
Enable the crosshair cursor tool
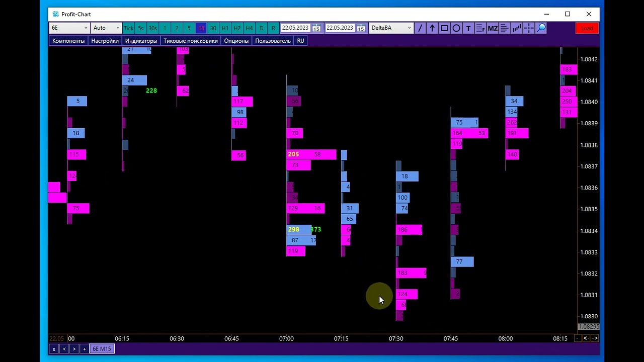529,28
